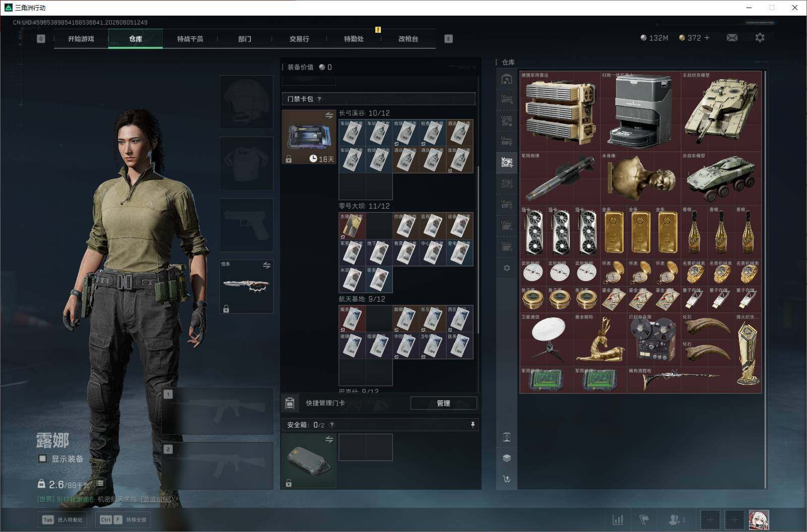
Task: Click the swap icon on the melee knife slot
Action: pyautogui.click(x=266, y=265)
